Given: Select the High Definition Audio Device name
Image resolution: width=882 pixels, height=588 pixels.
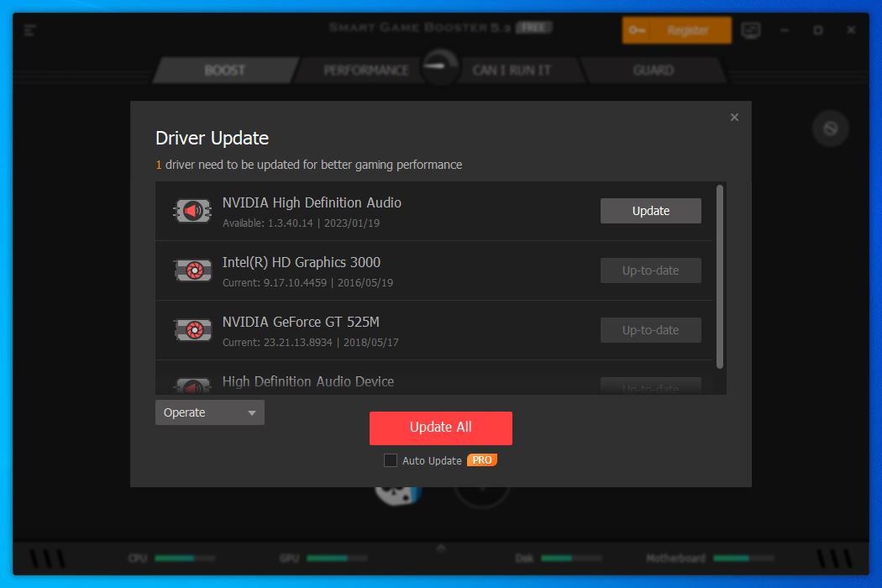Looking at the screenshot, I should pyautogui.click(x=308, y=381).
